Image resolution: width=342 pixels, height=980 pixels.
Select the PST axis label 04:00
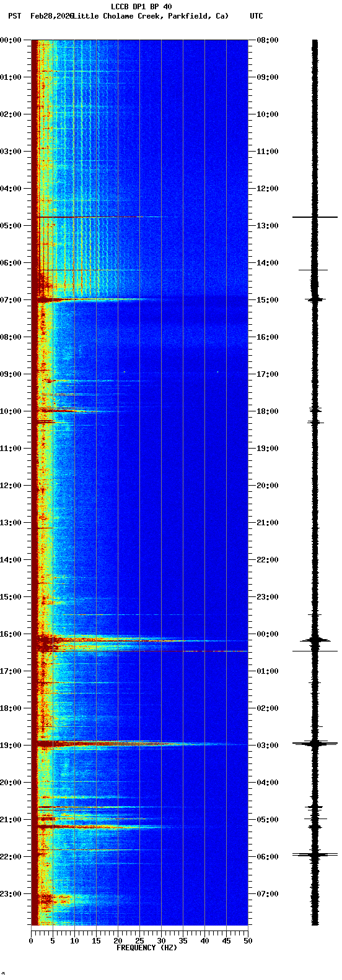(x=10, y=189)
